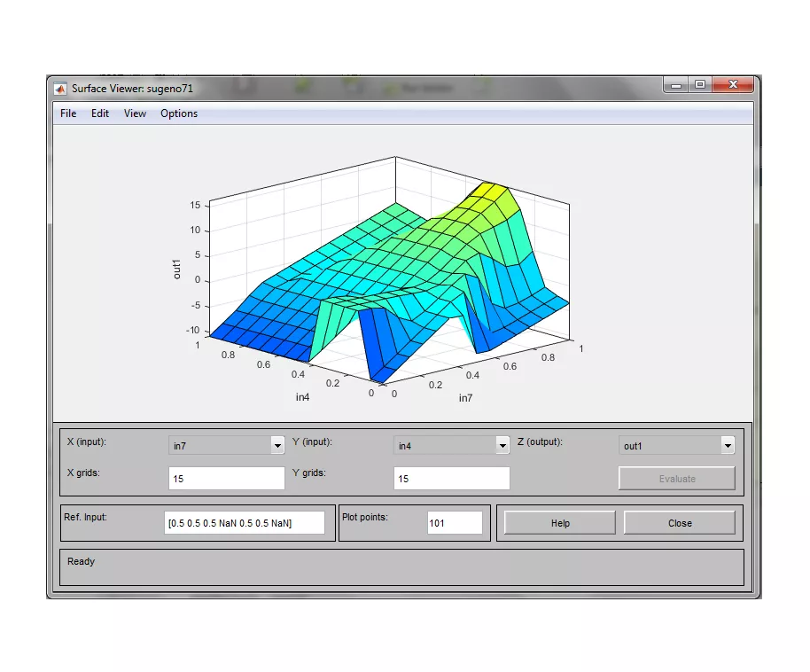Image resolution: width=810 pixels, height=672 pixels.
Task: Click the out1 axis label on plot
Action: click(x=177, y=269)
